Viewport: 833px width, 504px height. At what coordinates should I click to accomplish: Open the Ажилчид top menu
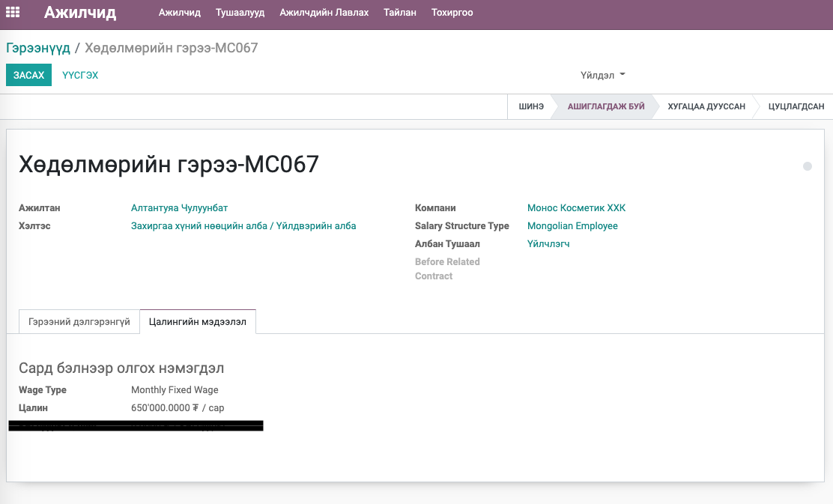pos(180,12)
